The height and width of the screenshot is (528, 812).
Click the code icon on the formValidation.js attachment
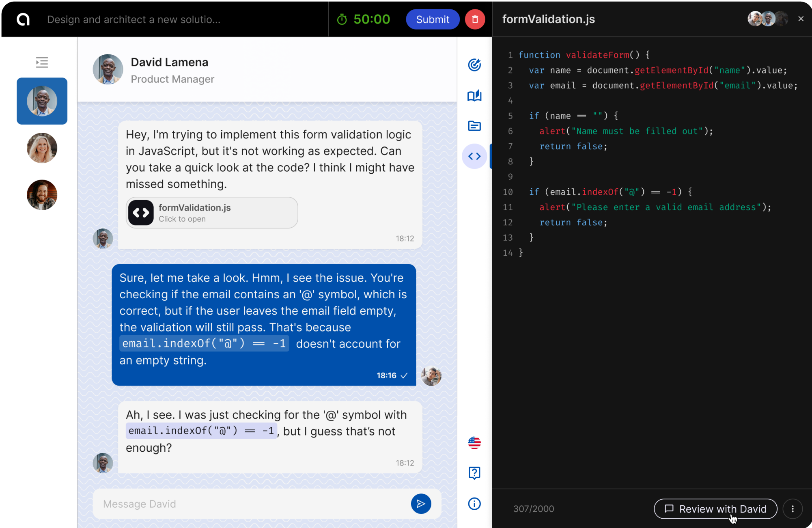[141, 213]
